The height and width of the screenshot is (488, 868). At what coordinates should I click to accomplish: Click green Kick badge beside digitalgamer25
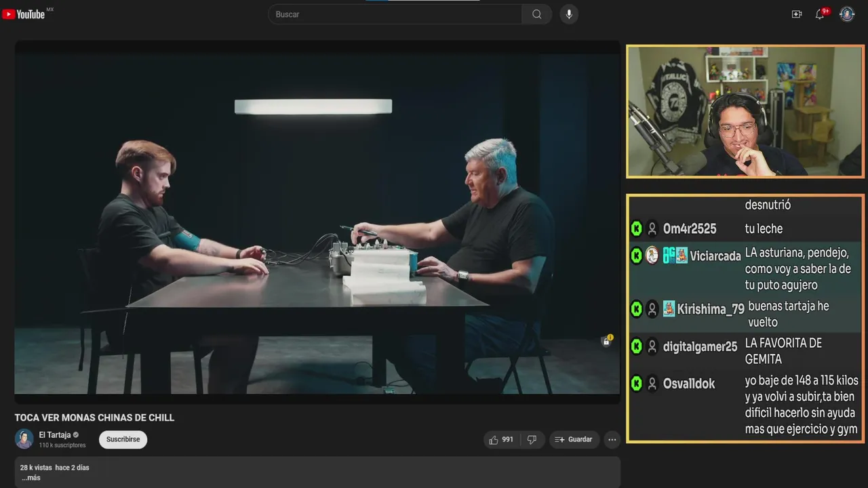(x=636, y=347)
